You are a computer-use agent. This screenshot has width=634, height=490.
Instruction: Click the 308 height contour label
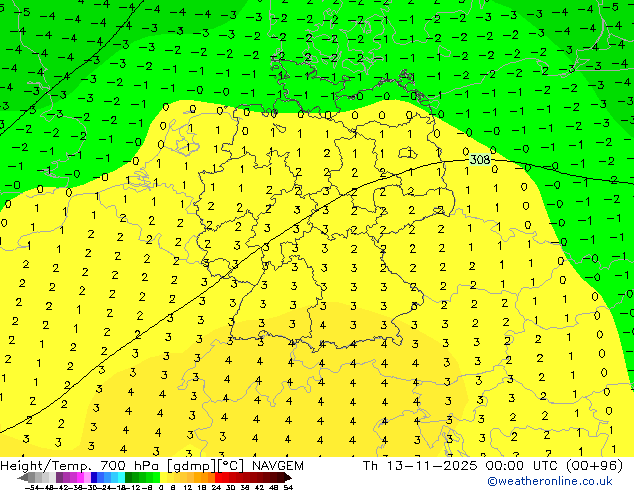(480, 160)
